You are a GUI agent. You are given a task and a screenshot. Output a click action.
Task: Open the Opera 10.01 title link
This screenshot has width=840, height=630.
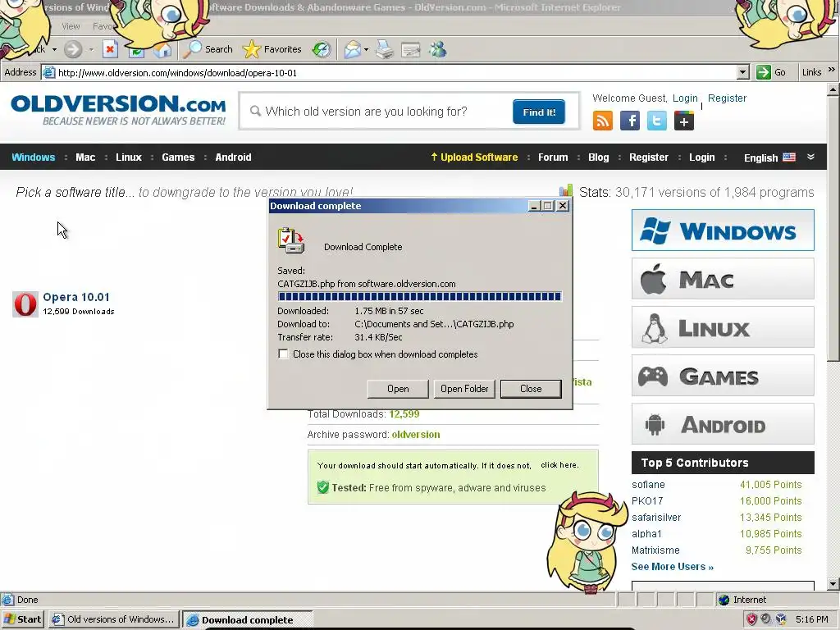pos(76,297)
